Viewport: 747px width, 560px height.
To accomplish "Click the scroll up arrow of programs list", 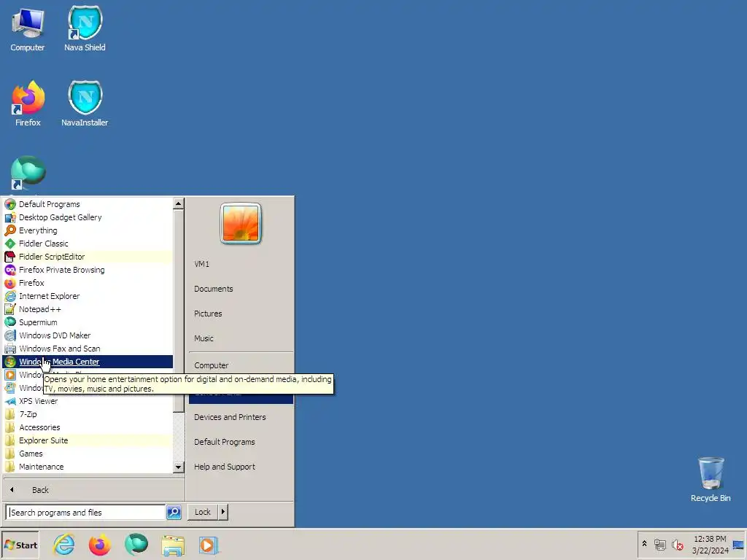I will click(x=179, y=204).
